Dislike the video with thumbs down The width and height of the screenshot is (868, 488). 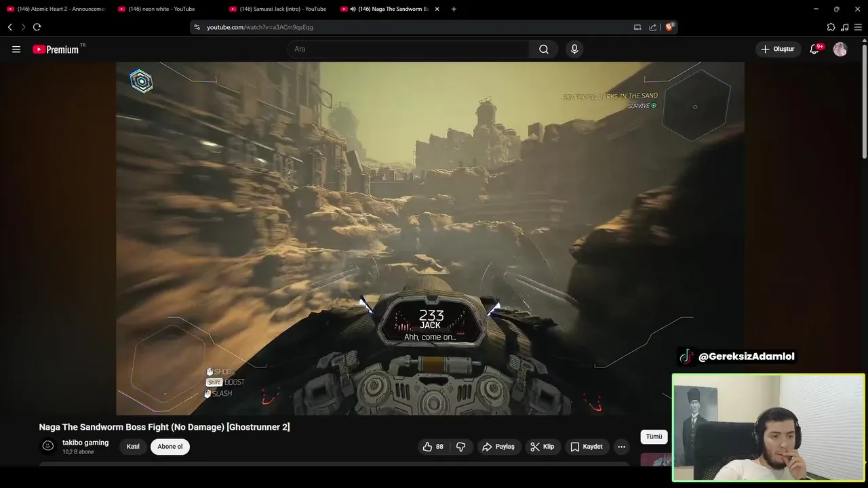pyautogui.click(x=461, y=447)
